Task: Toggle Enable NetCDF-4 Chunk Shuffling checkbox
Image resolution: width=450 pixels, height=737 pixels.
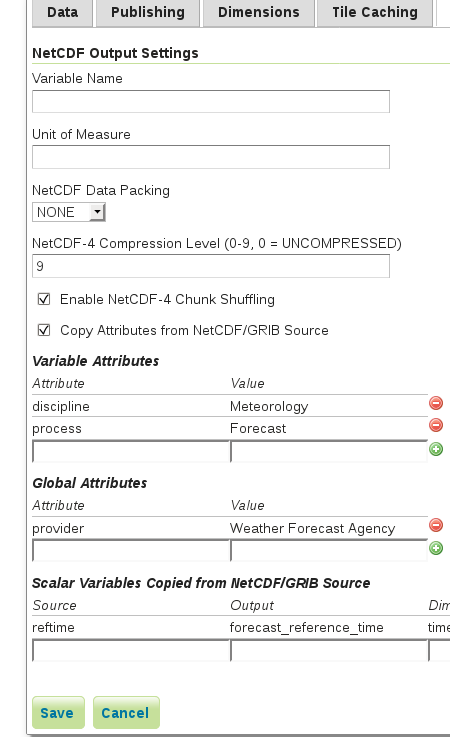Action: (44, 299)
